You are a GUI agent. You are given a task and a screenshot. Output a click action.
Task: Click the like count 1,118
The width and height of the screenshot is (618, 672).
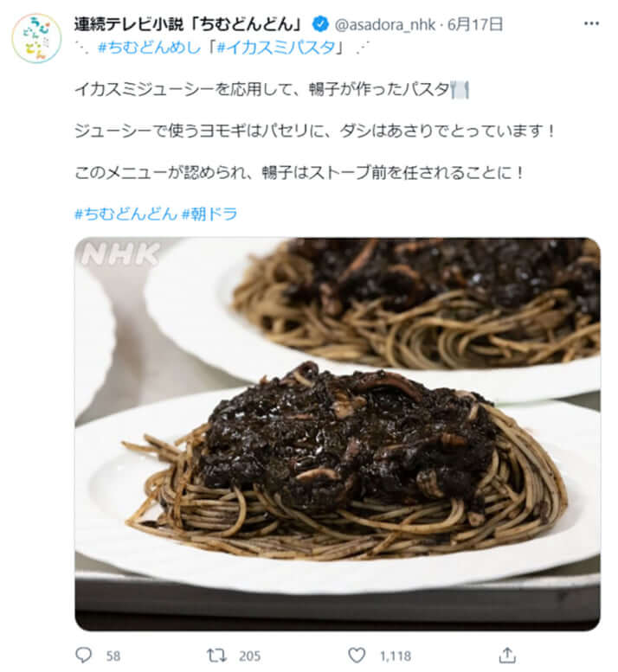point(395,656)
